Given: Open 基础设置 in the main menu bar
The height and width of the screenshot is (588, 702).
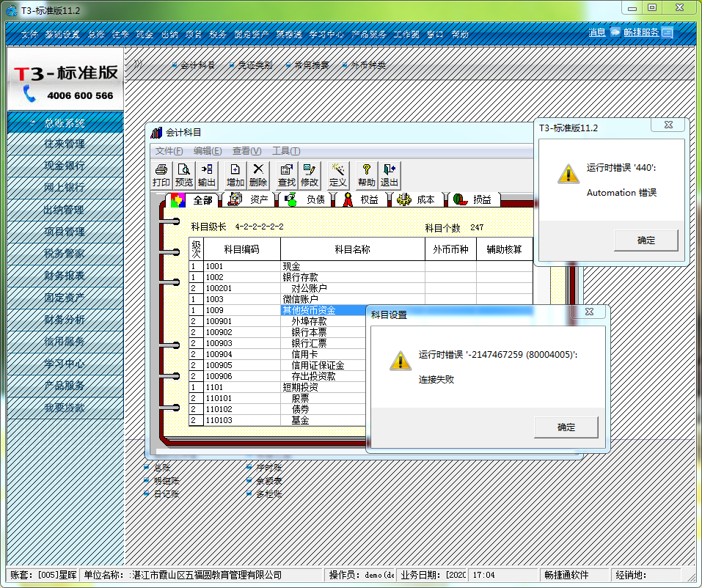Looking at the screenshot, I should tap(62, 34).
